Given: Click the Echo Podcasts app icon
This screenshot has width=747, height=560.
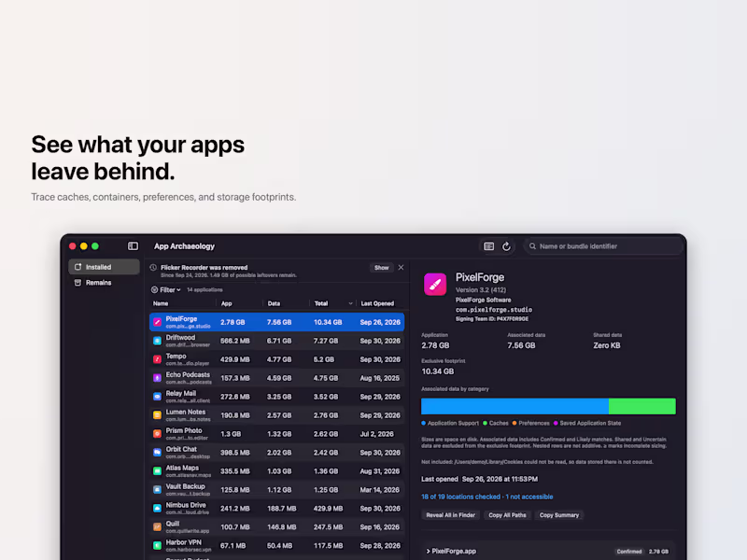Looking at the screenshot, I should click(x=157, y=378).
